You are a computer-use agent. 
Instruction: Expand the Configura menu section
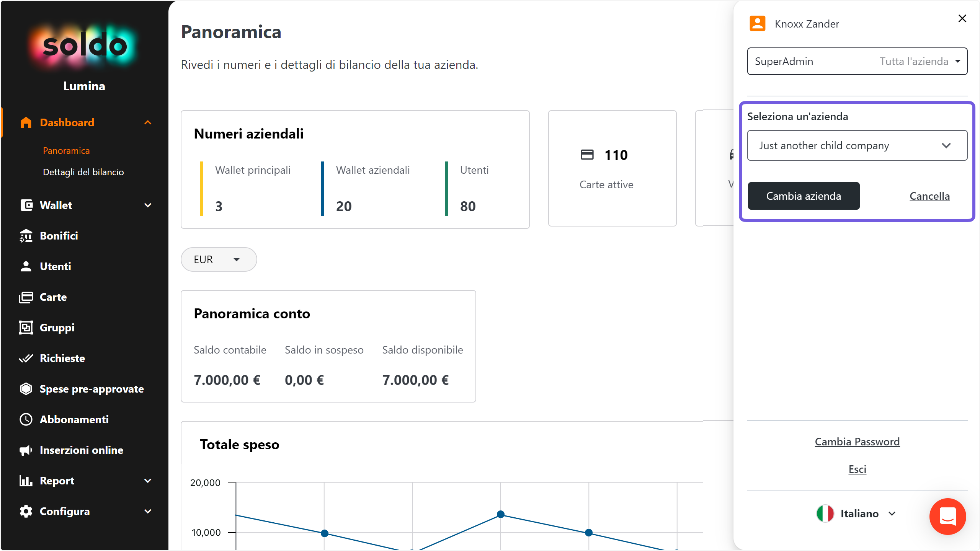[x=148, y=511]
